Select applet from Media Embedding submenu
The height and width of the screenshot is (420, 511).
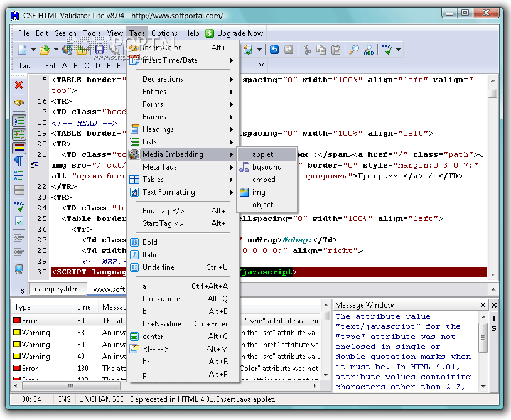pos(267,154)
